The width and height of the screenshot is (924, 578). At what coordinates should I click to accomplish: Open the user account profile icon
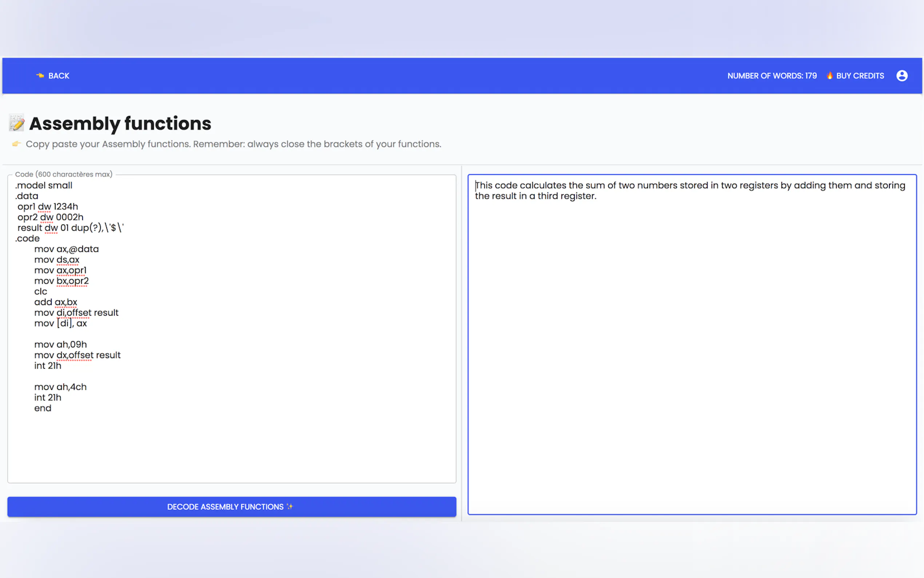(901, 76)
